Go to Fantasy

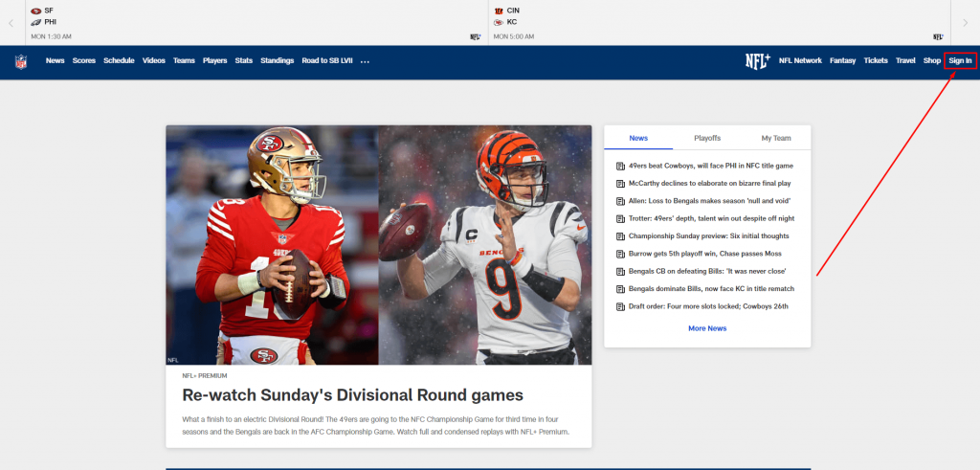tap(842, 60)
